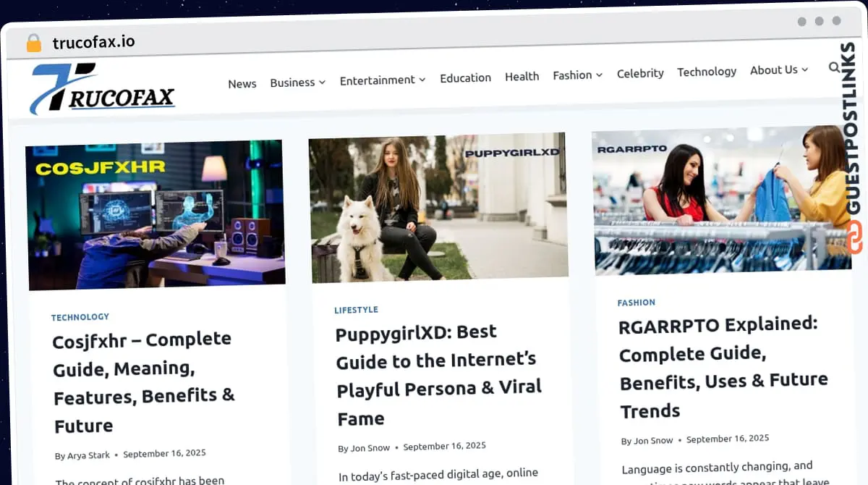Click the trucofax.io address bar
The image size is (868, 485).
[93, 42]
